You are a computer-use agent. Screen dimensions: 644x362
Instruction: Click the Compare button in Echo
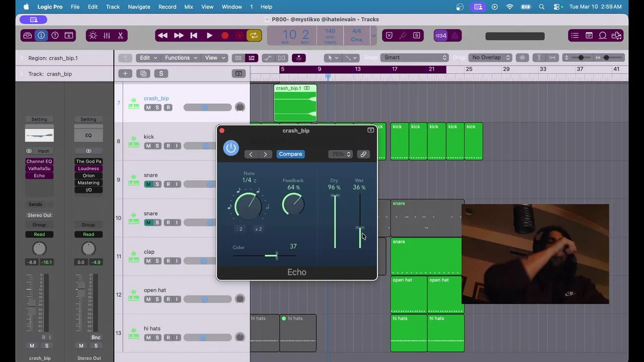290,154
